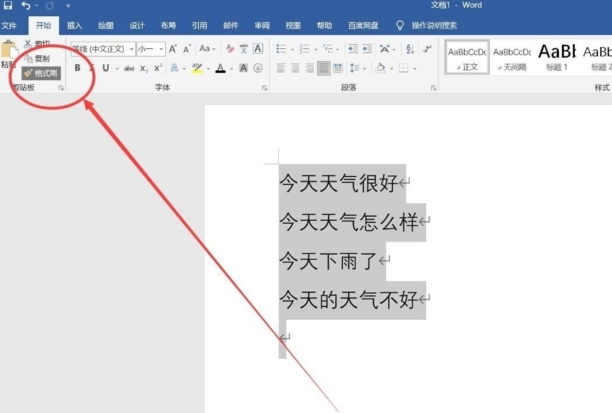Click the 格式刷 Format Painter button

(41, 73)
